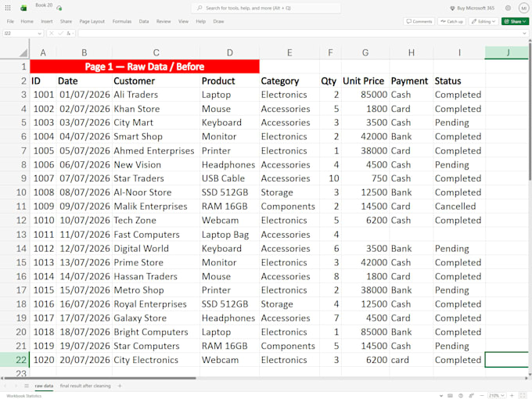Open the Share ribbon tab
532x399 pixels.
tap(66, 21)
